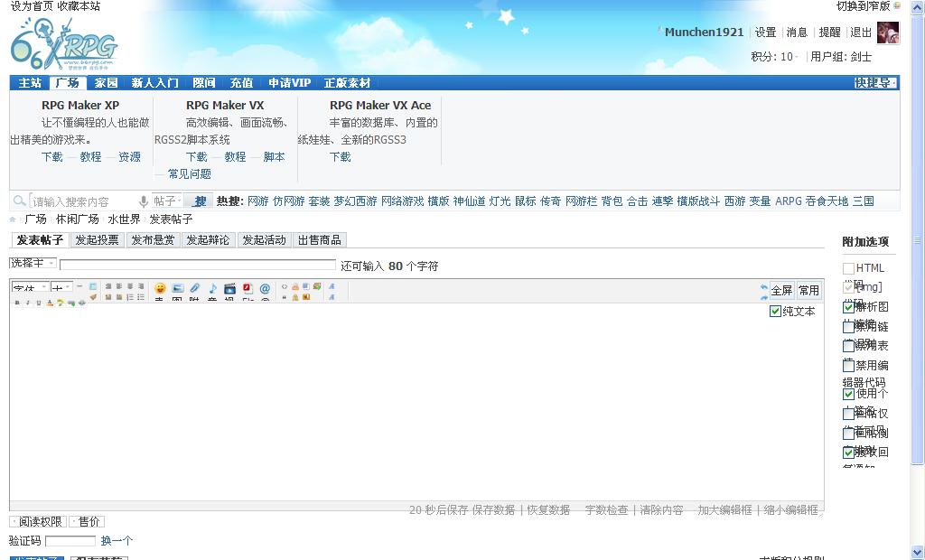
Task: Switch to the 发起投票 tab
Action: point(98,240)
